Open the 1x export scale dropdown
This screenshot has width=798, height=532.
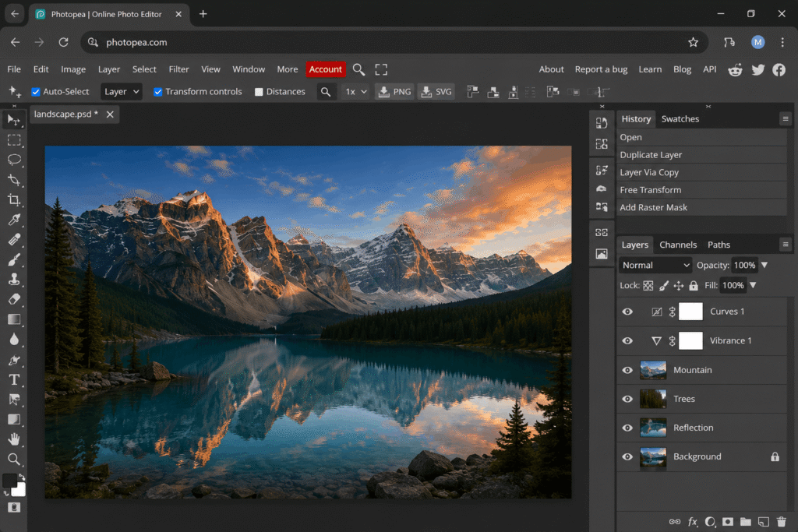click(x=355, y=92)
